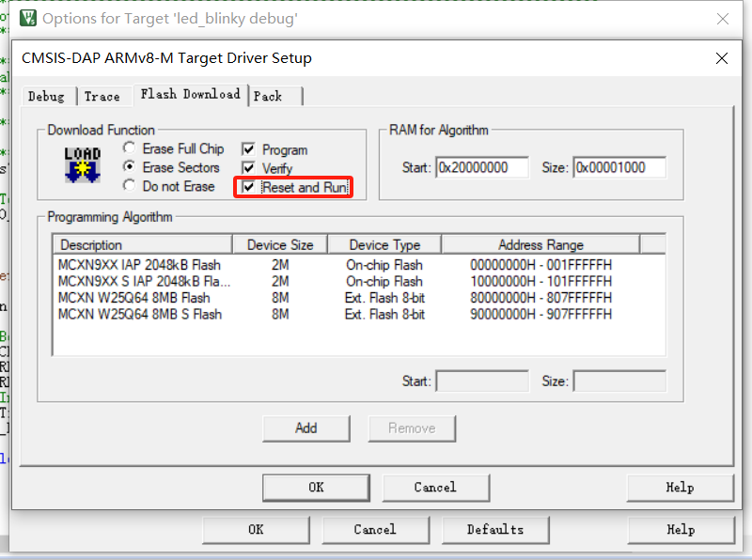Screen dimensions: 752x560
Task: Click address range 80000000H - 807FFFFFH
Action: pyautogui.click(x=540, y=298)
